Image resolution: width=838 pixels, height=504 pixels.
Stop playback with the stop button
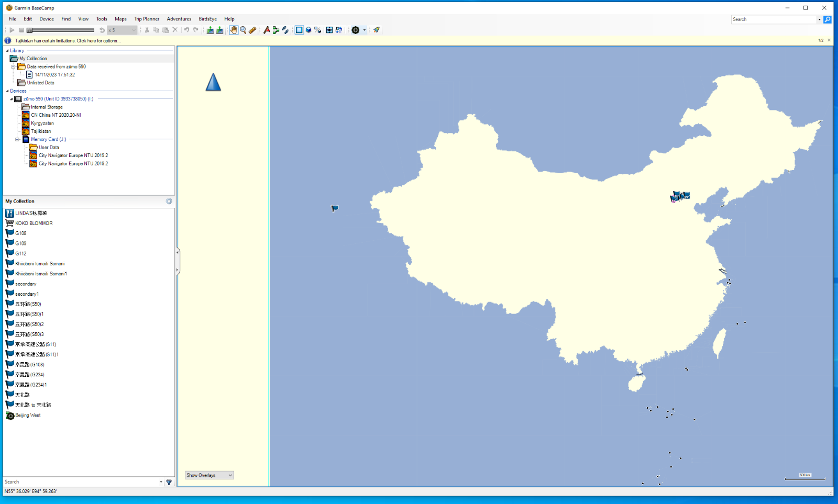pyautogui.click(x=21, y=30)
